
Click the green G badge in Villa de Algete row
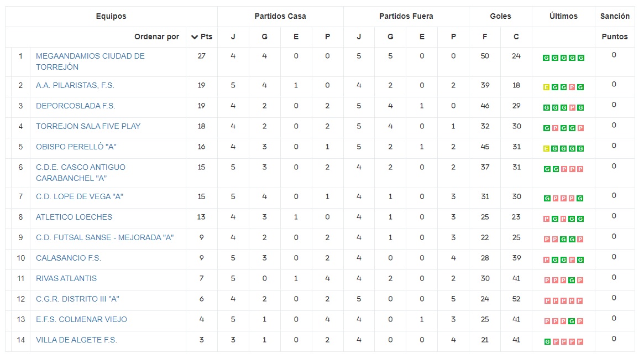546,342
